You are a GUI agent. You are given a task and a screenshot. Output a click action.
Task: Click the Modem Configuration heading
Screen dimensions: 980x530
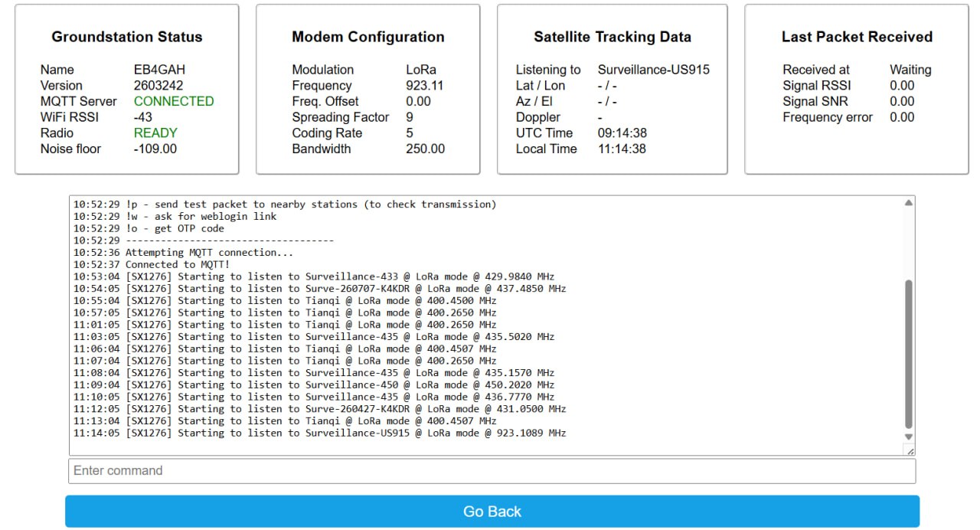coord(368,37)
